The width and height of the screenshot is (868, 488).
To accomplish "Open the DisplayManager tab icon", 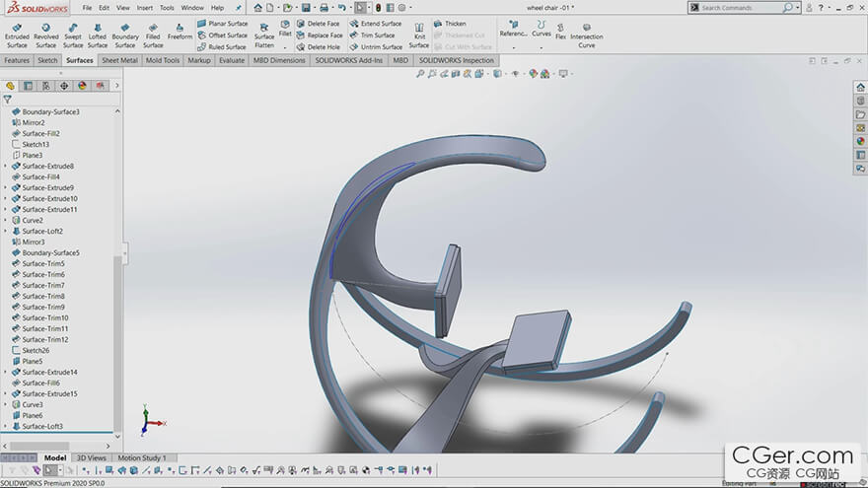I will pyautogui.click(x=83, y=86).
